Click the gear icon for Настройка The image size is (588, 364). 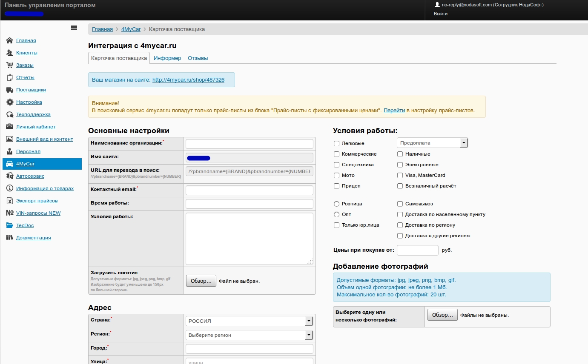coord(9,102)
